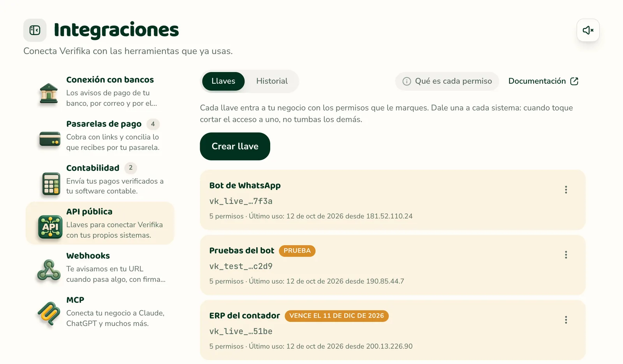Open options menu for Bot de WhatsApp

coord(566,190)
